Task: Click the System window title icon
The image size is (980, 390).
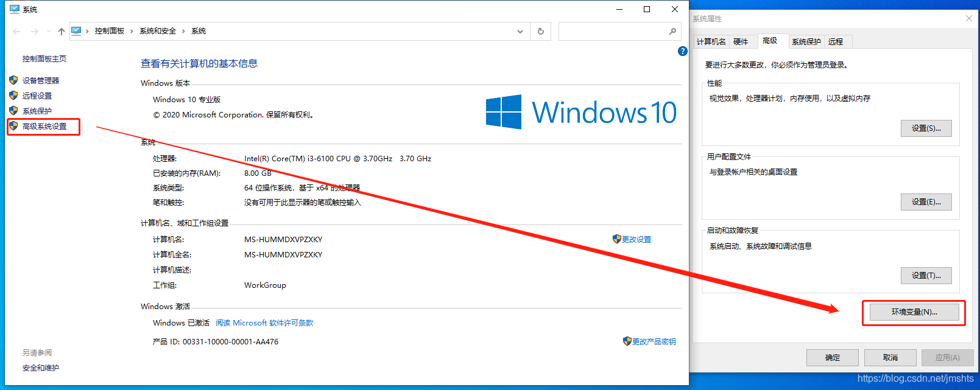Action: (x=15, y=9)
